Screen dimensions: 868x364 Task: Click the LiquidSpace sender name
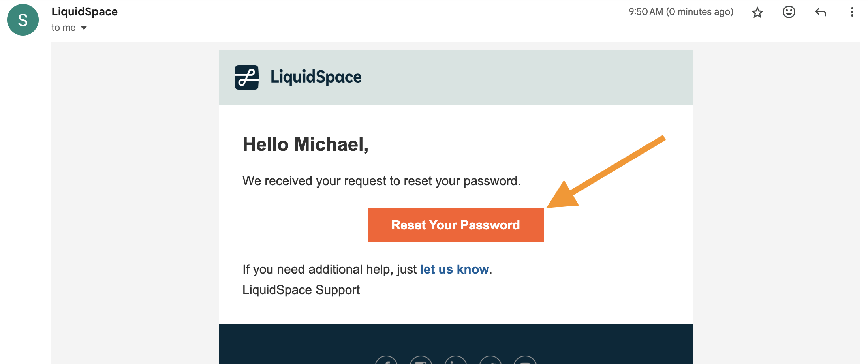(85, 12)
